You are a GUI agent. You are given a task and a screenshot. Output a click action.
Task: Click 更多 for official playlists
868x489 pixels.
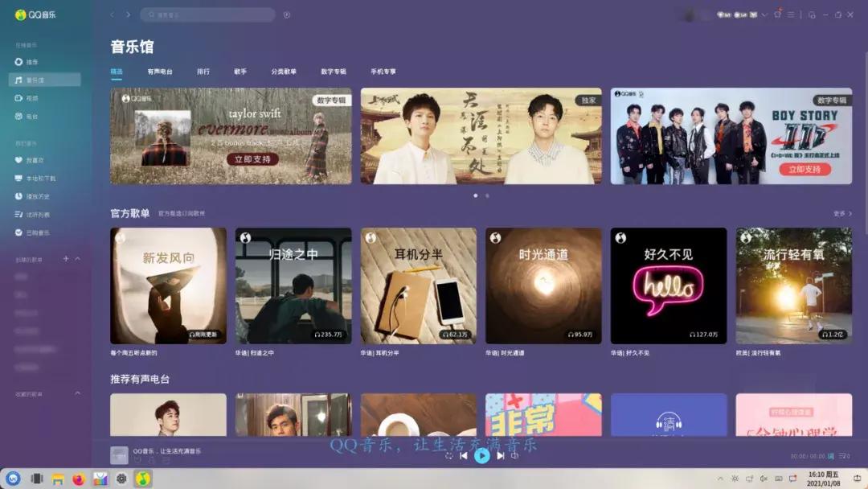coord(842,213)
